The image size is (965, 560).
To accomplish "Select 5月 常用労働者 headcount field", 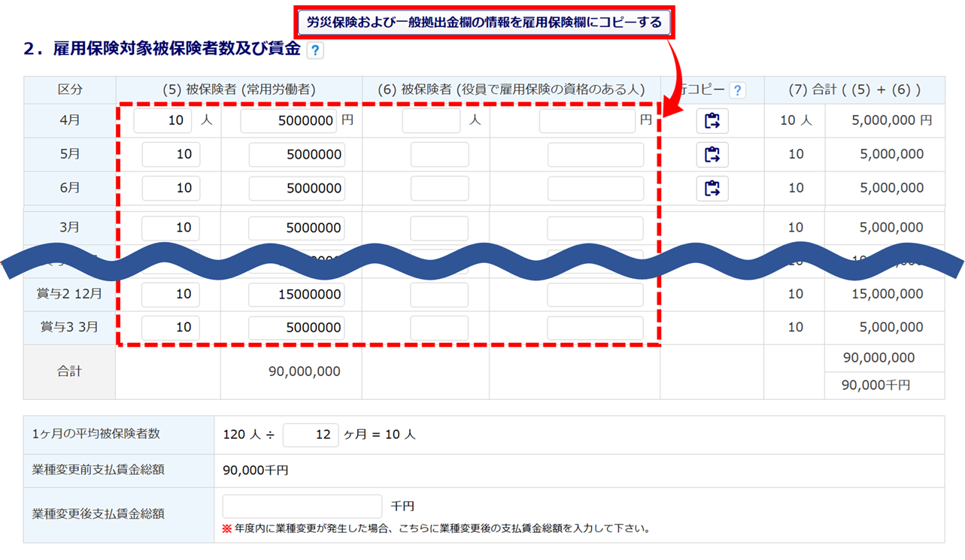I will click(x=171, y=155).
